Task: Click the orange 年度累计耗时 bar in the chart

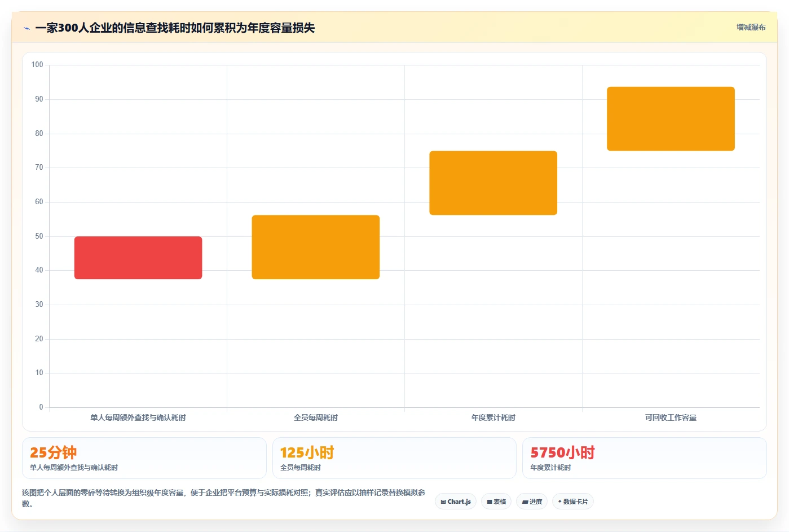Action: click(493, 183)
